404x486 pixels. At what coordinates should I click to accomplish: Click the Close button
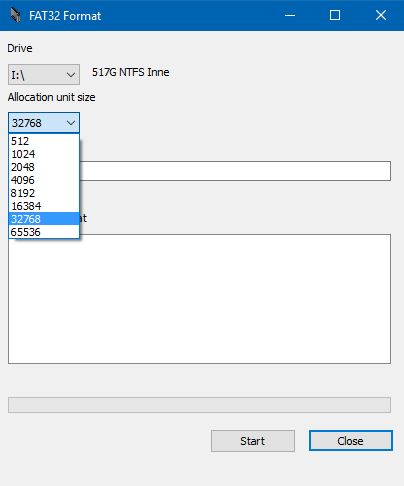[x=351, y=441]
